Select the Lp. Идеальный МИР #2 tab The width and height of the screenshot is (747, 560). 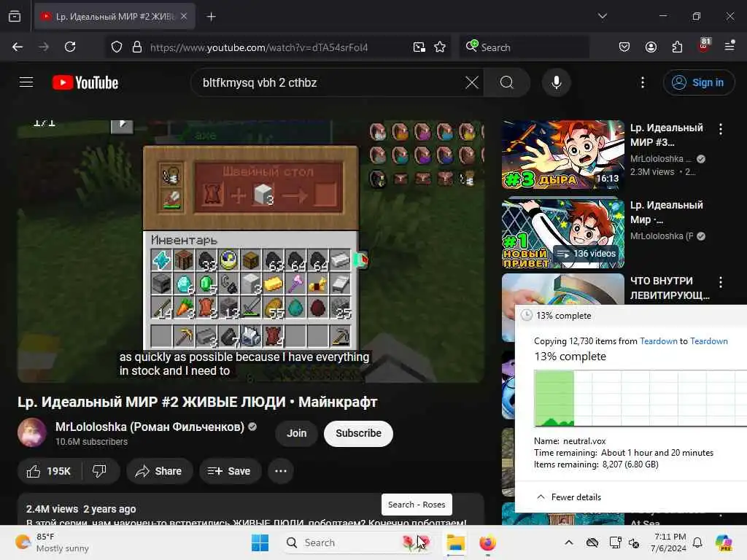[115, 16]
